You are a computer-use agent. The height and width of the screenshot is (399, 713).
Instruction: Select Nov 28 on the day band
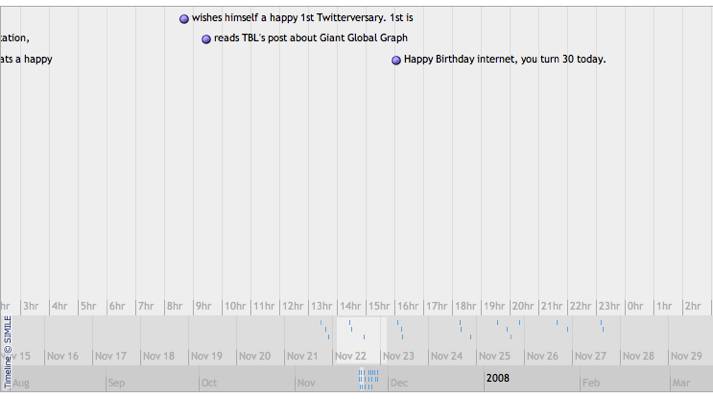[x=638, y=356]
